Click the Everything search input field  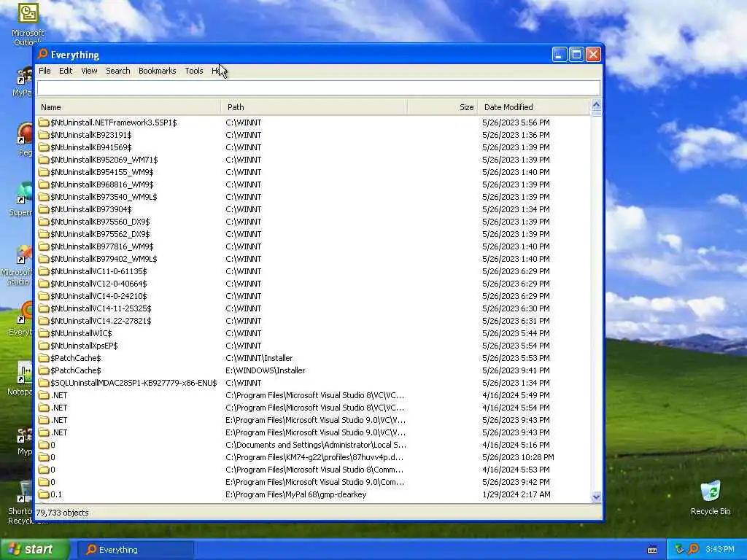pyautogui.click(x=318, y=88)
